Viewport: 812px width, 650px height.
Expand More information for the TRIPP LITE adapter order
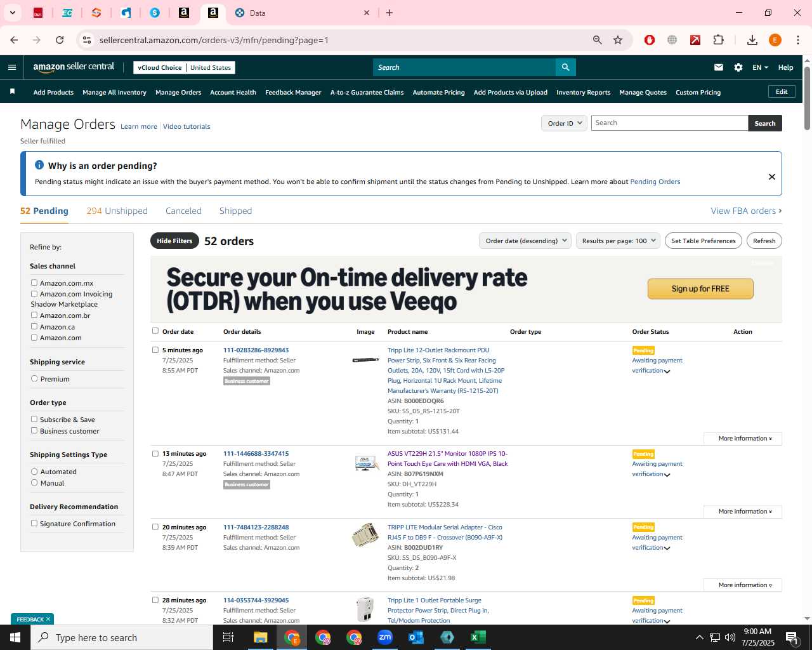point(743,585)
